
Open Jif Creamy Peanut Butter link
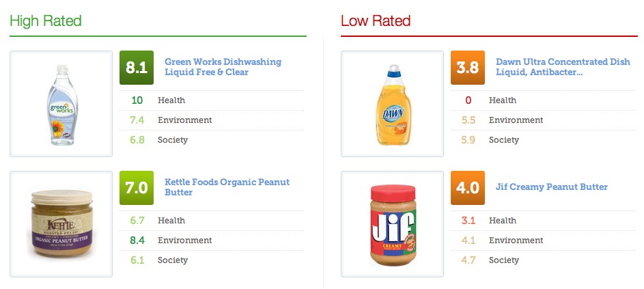click(552, 187)
